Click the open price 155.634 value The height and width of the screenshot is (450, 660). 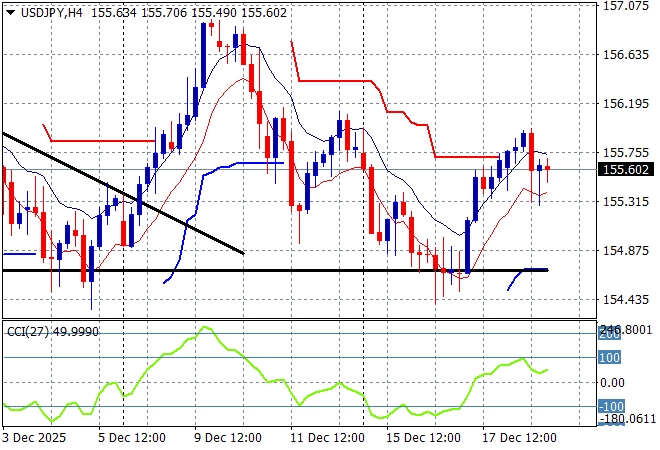(114, 13)
